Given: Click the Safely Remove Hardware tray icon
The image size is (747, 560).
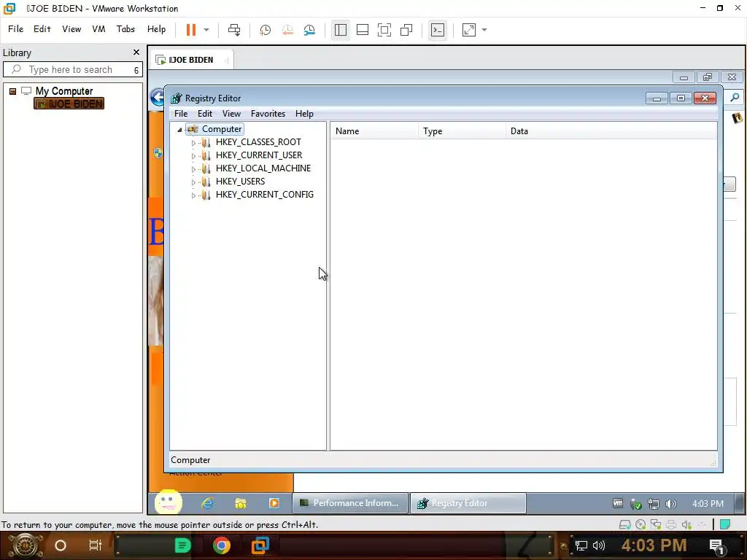Looking at the screenshot, I should pos(635,504).
